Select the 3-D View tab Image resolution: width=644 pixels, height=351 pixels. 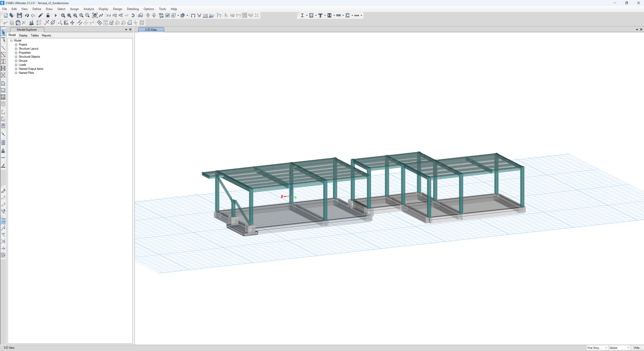pyautogui.click(x=151, y=29)
